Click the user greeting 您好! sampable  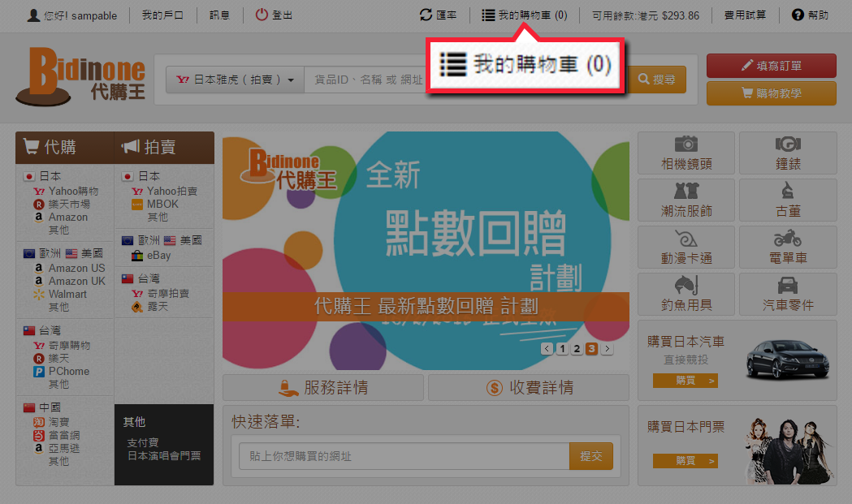(72, 15)
